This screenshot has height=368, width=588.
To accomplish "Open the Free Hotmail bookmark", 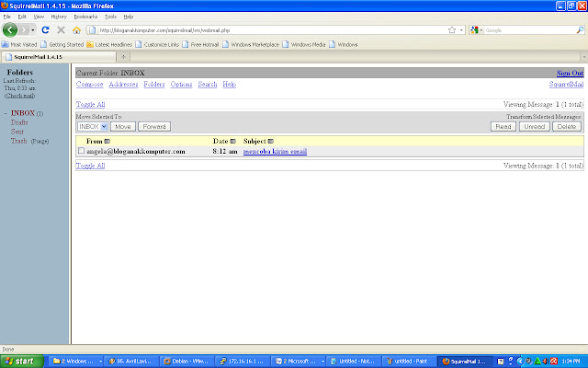I will [200, 44].
